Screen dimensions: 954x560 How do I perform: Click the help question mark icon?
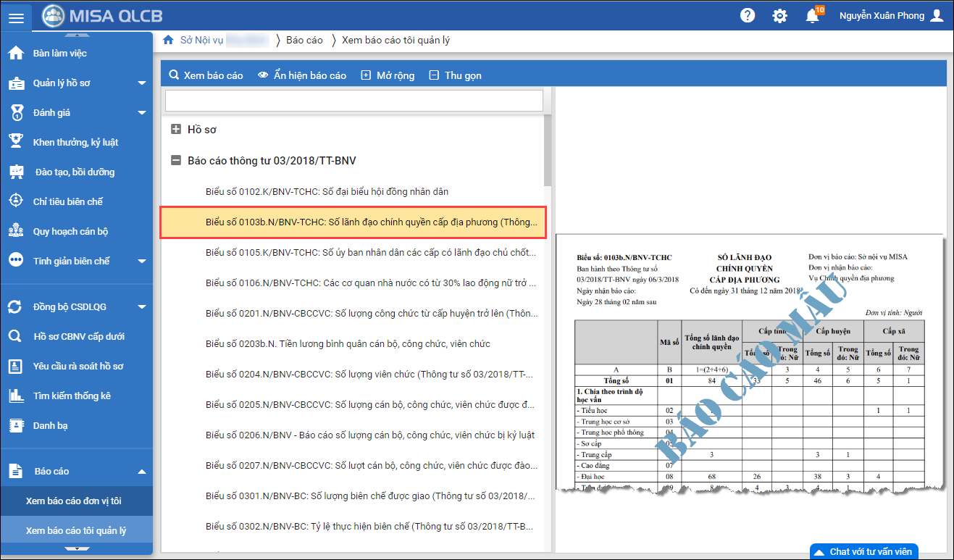click(748, 16)
